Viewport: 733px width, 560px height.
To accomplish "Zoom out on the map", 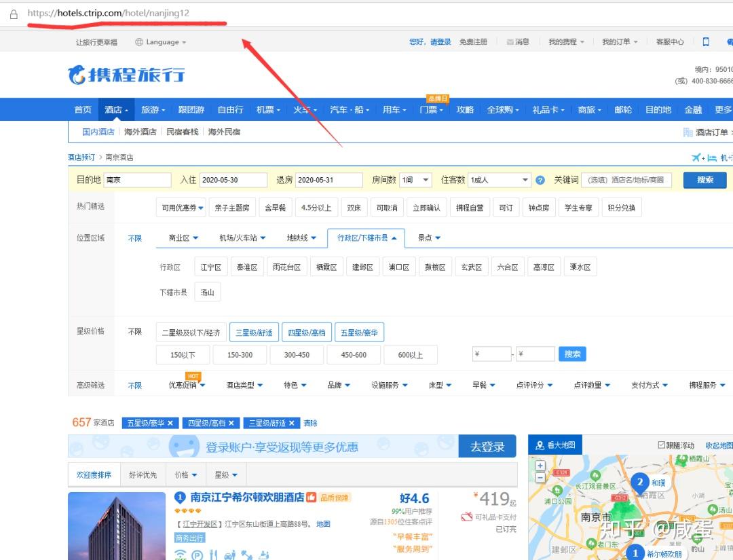I will click(x=540, y=477).
